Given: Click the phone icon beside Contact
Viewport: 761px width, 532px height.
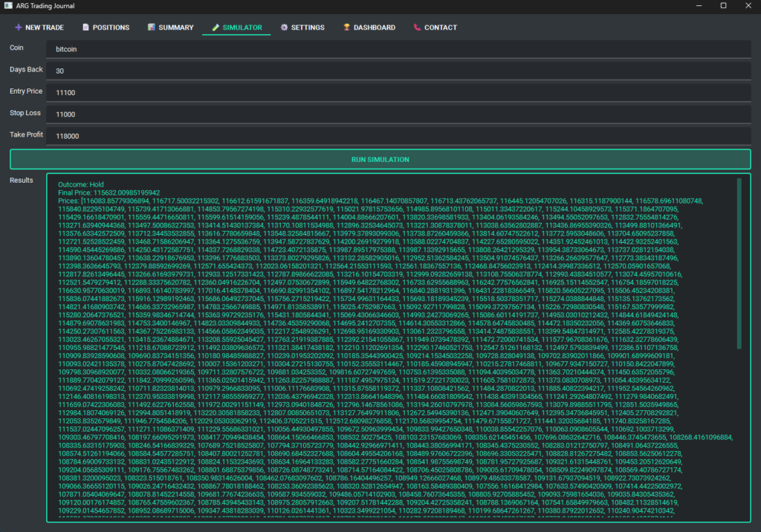Looking at the screenshot, I should (417, 27).
